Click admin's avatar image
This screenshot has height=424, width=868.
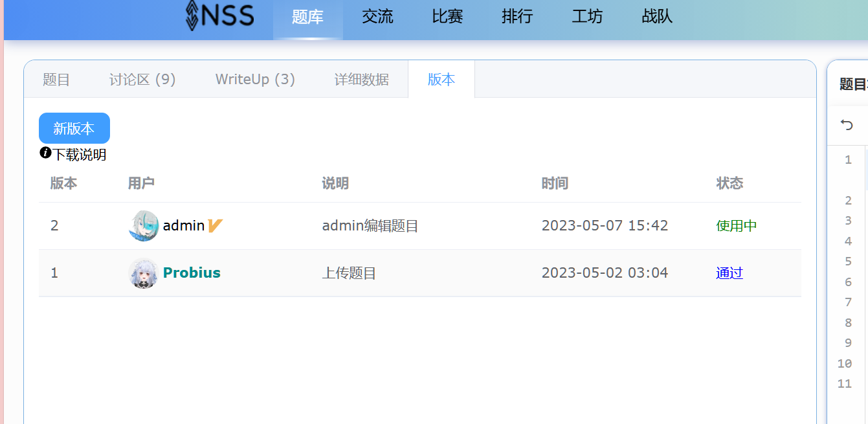pos(144,226)
